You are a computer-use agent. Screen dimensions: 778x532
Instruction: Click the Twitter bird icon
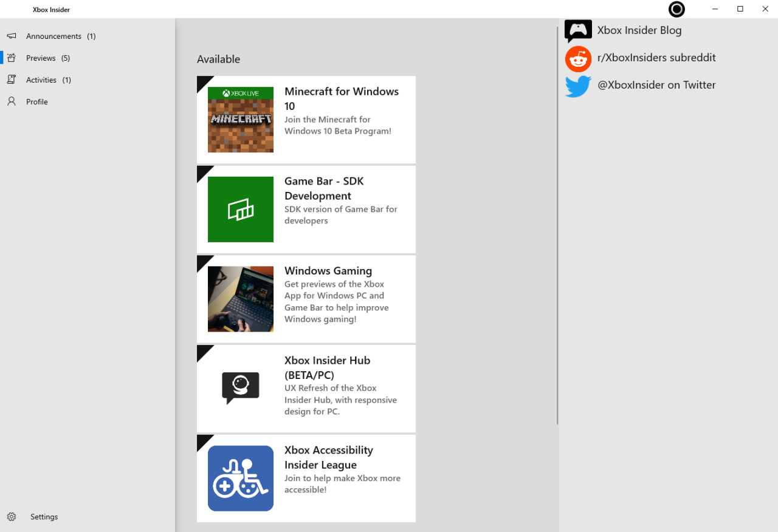[578, 86]
